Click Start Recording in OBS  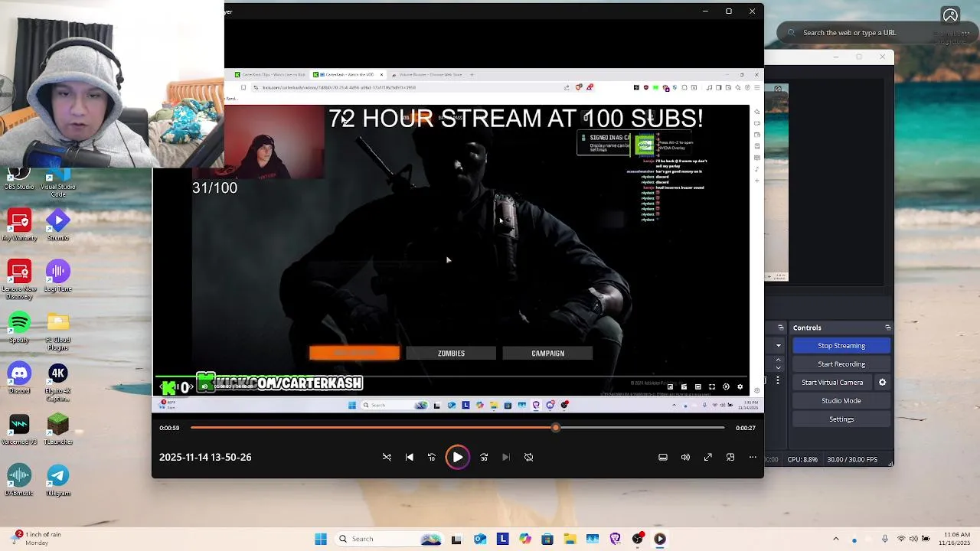(x=841, y=364)
